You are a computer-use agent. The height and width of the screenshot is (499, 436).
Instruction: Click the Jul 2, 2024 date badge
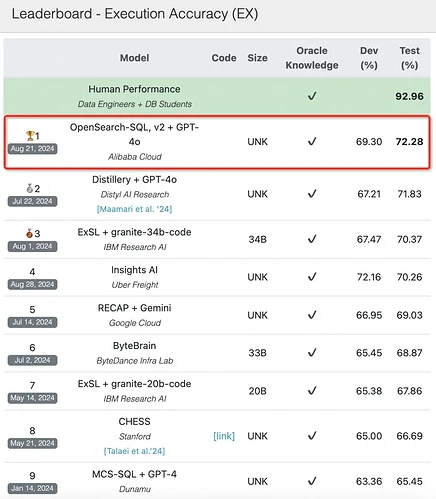pyautogui.click(x=32, y=360)
